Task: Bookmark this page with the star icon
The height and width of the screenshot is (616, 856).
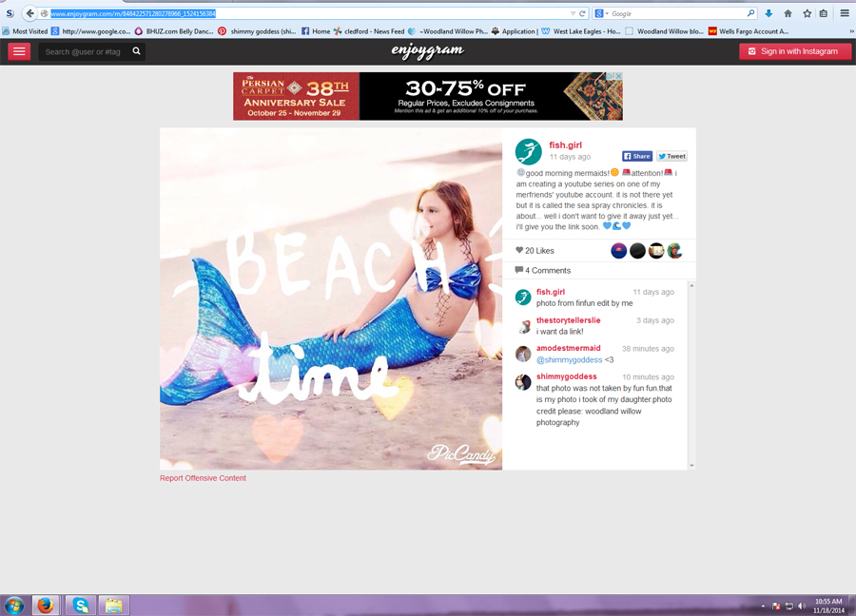Action: point(807,13)
